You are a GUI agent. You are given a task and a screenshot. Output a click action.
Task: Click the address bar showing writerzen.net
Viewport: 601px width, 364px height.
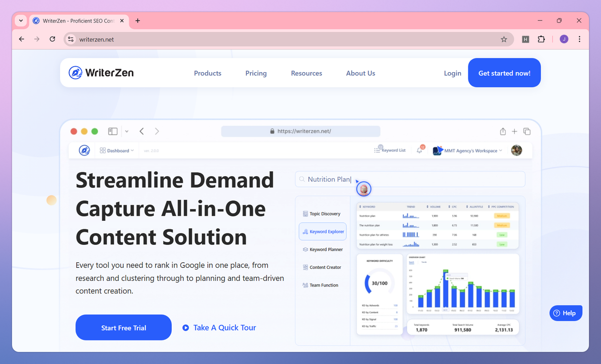click(288, 39)
